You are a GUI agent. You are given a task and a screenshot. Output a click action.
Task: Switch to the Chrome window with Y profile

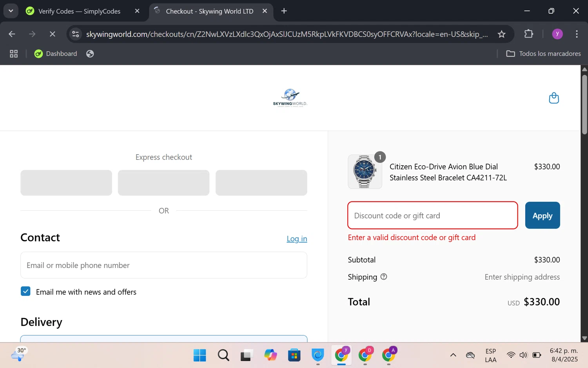point(341,355)
